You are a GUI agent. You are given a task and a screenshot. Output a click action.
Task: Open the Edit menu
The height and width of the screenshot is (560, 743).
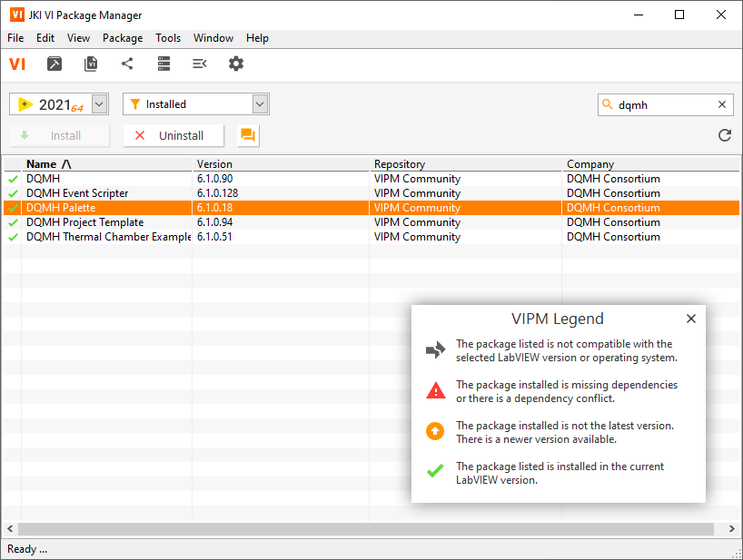pos(45,38)
